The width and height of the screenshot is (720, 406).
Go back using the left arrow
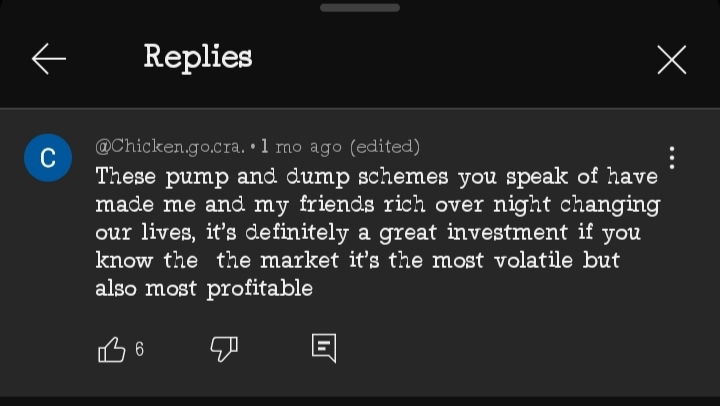(48, 60)
